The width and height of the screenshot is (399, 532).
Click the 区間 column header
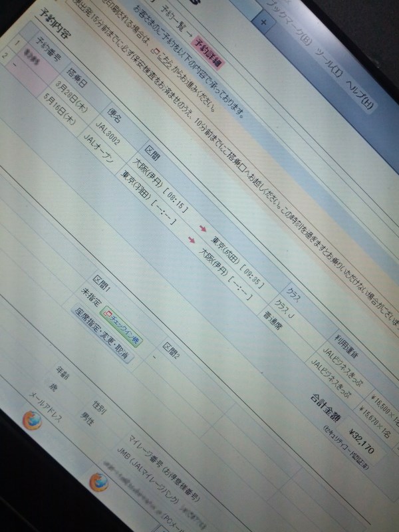[x=152, y=153]
